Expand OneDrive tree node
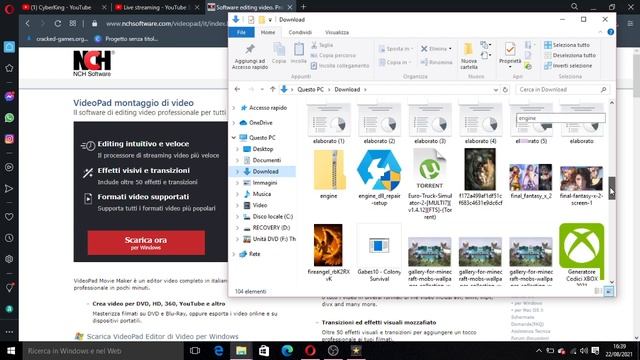 (234, 122)
